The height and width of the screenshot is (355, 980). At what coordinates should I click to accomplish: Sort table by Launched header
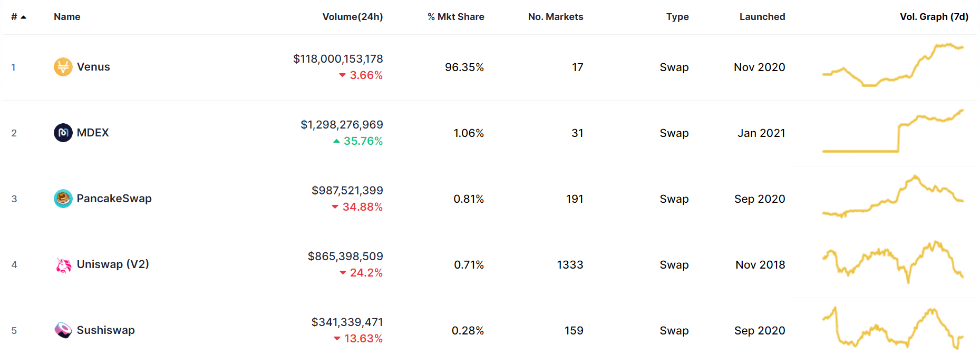(x=762, y=17)
